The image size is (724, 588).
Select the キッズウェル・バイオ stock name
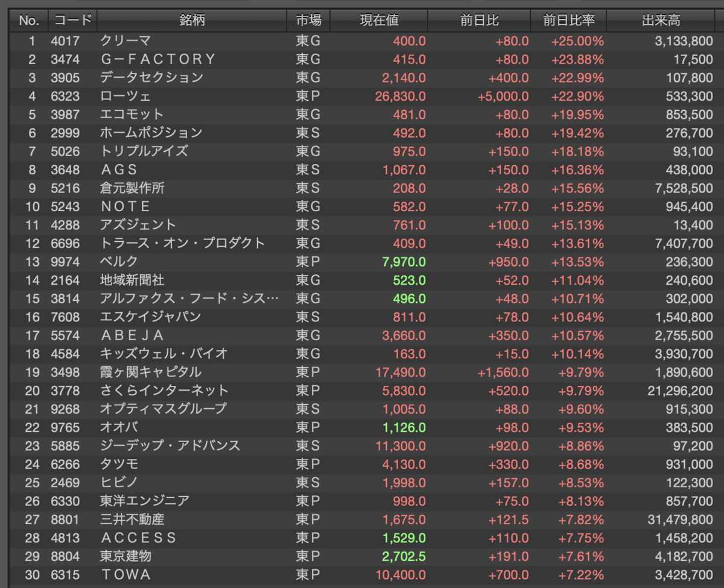tap(164, 353)
